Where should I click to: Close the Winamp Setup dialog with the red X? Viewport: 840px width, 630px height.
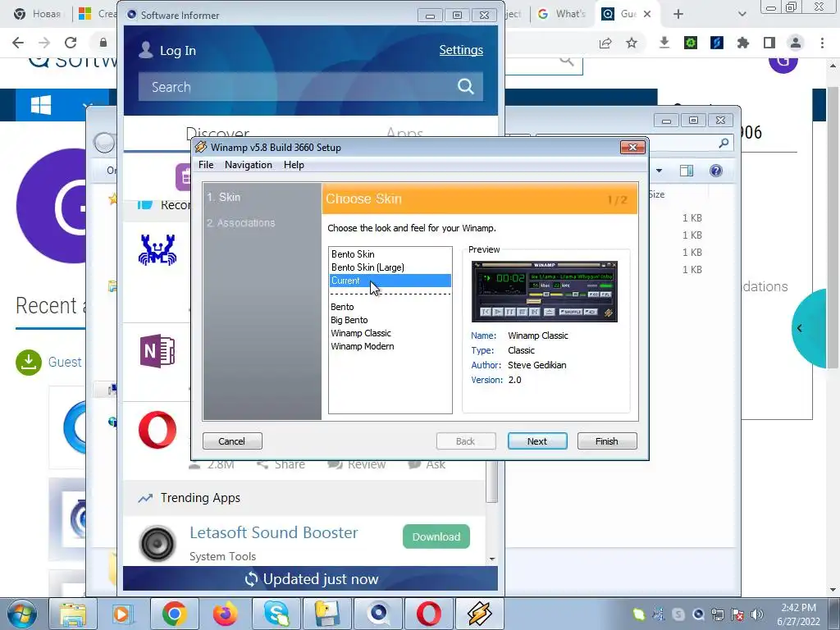tap(632, 147)
